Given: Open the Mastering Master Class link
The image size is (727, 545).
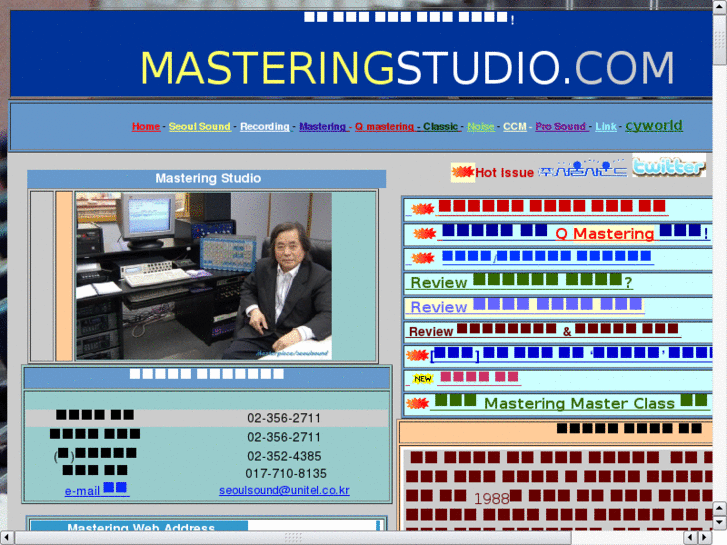Looking at the screenshot, I should (x=571, y=402).
